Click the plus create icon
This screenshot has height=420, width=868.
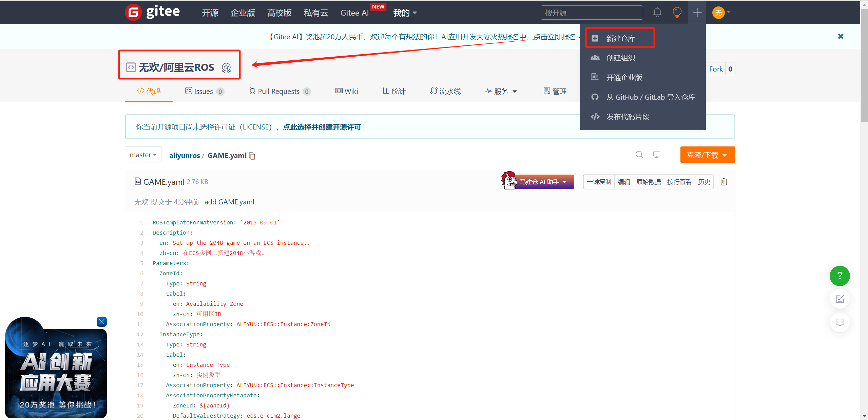[697, 13]
